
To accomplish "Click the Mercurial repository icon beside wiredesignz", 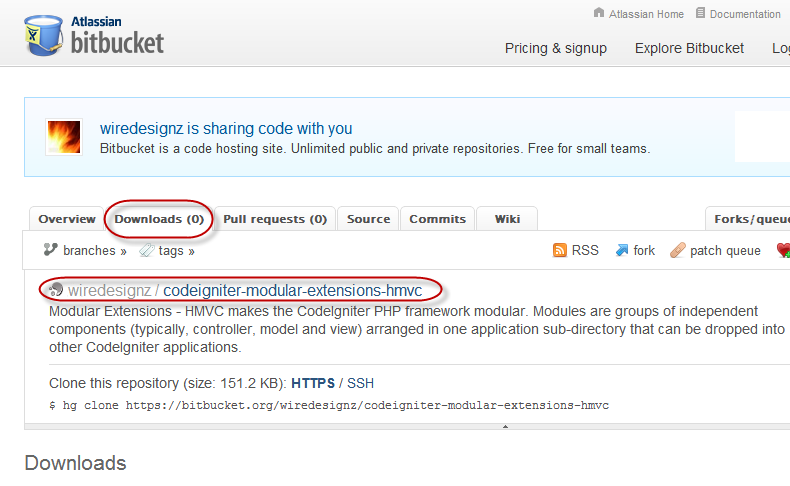I will 56,290.
